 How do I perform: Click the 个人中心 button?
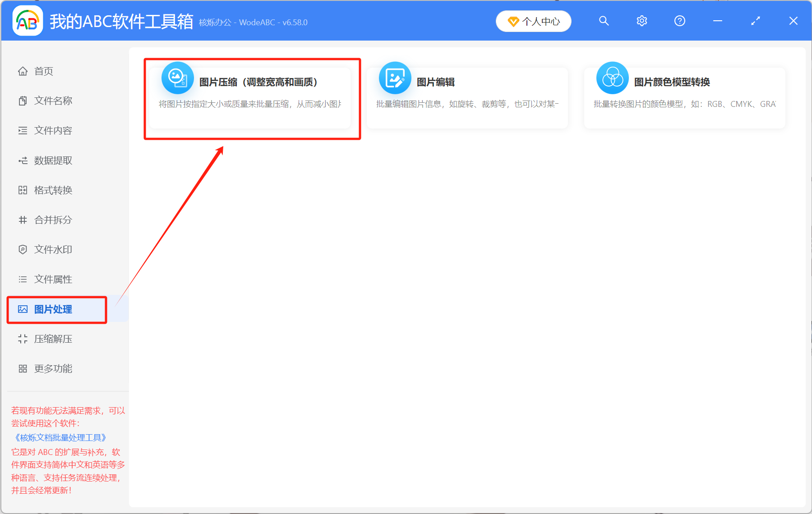533,21
